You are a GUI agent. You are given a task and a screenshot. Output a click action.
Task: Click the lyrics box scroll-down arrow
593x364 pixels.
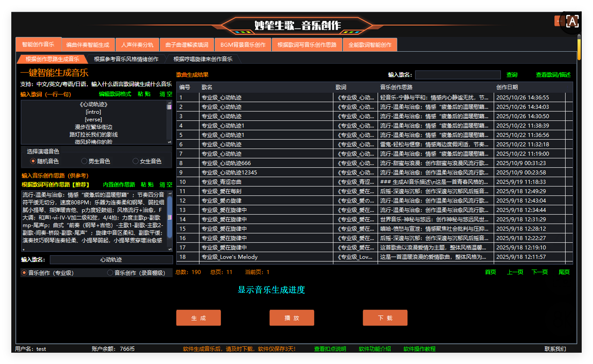click(169, 142)
